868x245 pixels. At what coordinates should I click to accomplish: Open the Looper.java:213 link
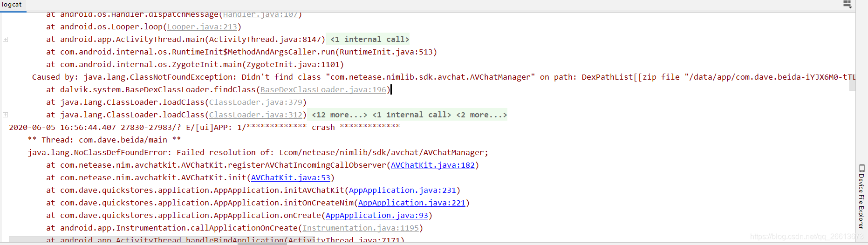(202, 27)
